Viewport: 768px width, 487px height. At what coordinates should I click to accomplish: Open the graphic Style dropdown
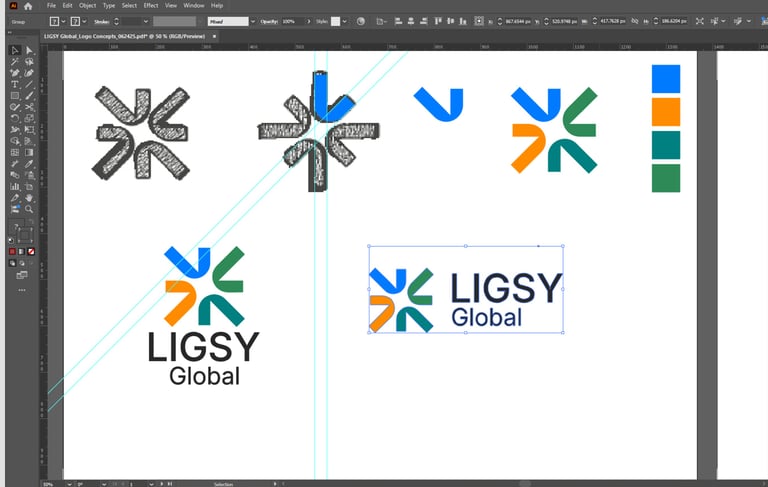tap(345, 22)
